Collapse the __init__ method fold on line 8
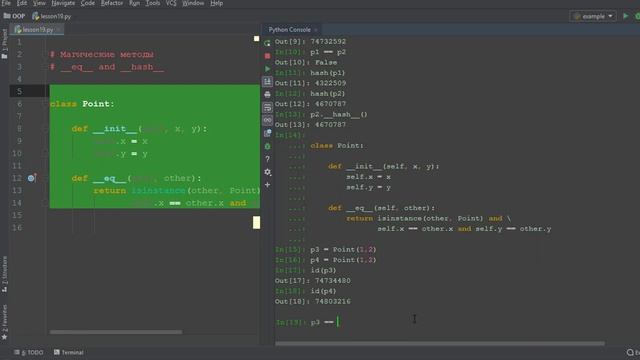The width and height of the screenshot is (640, 360). pos(45,129)
